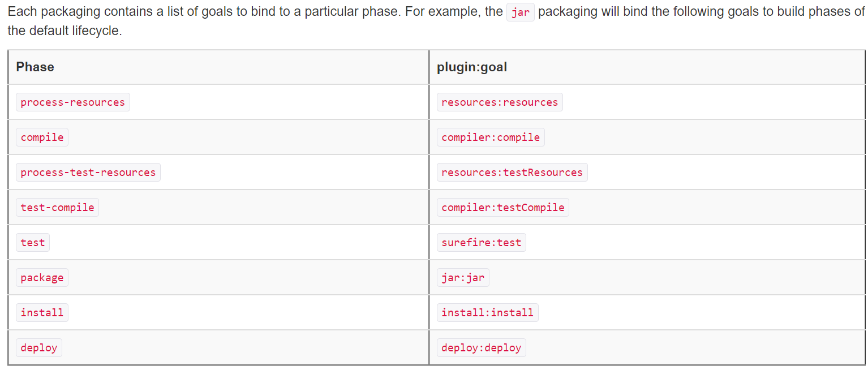Click the paragraph text about default lifecycle
This screenshot has height=370, width=868.
pos(436,21)
